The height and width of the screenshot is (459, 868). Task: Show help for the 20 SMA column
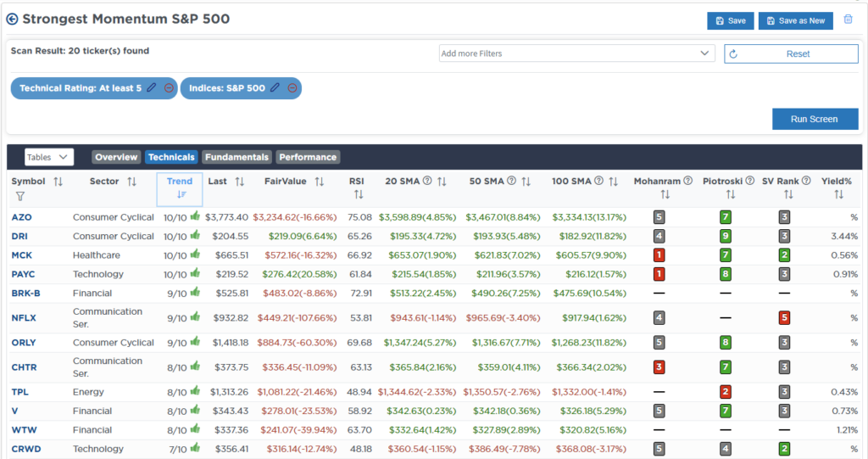click(427, 181)
